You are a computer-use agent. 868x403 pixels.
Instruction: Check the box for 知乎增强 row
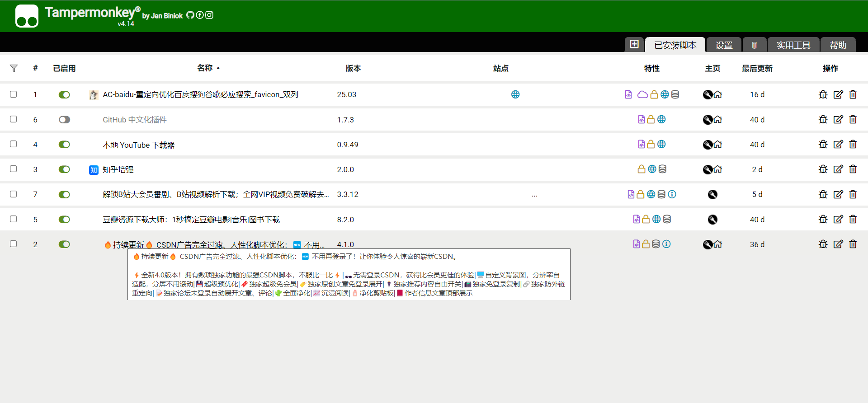[14, 169]
